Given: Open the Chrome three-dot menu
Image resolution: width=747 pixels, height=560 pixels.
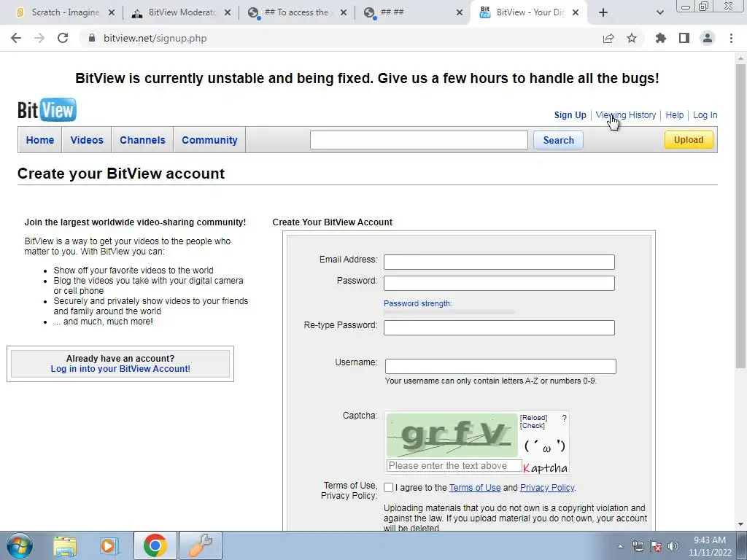Looking at the screenshot, I should pos(731,38).
